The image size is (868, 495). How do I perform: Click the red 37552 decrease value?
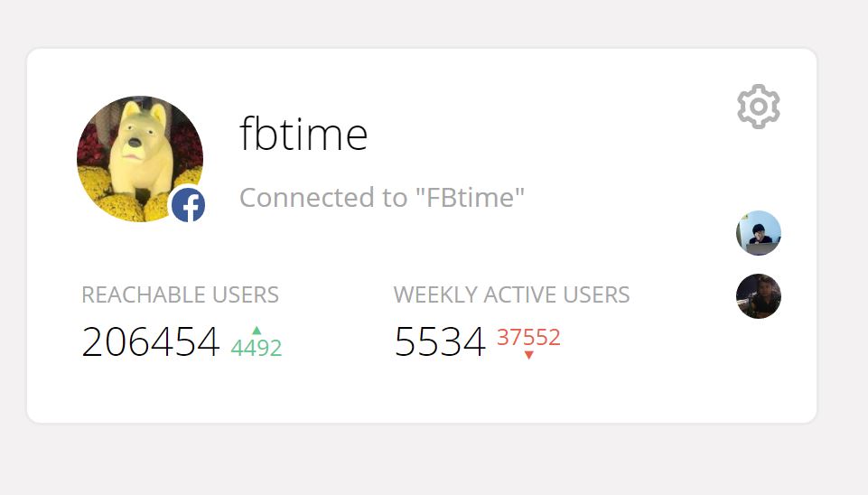pos(528,337)
